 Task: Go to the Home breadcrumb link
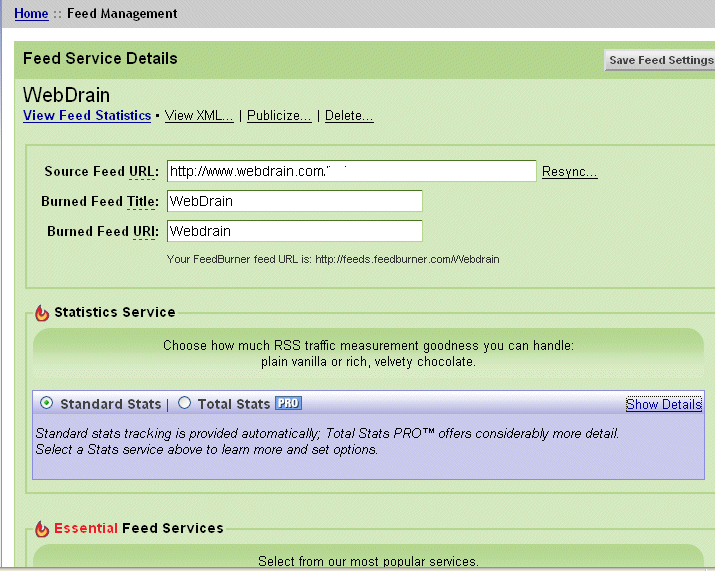(31, 14)
